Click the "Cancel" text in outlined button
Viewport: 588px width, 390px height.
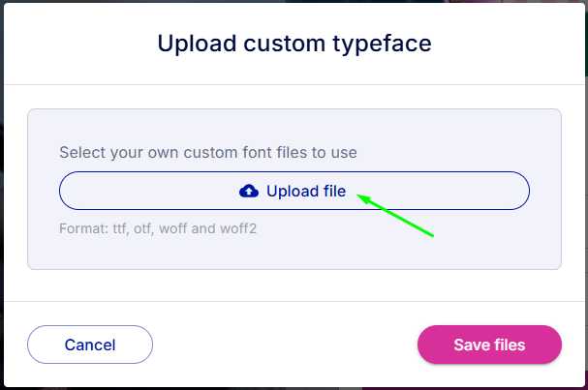[x=90, y=345]
